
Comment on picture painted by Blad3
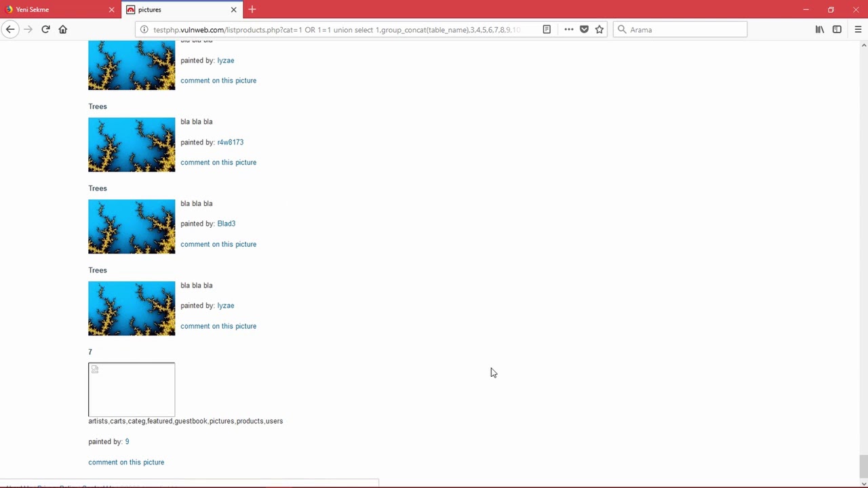coord(218,244)
